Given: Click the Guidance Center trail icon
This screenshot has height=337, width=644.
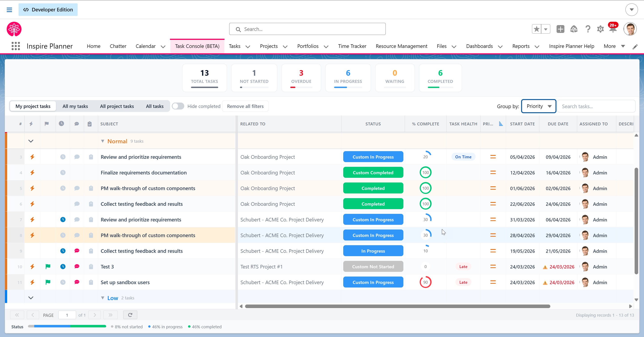Looking at the screenshot, I should tap(574, 29).
